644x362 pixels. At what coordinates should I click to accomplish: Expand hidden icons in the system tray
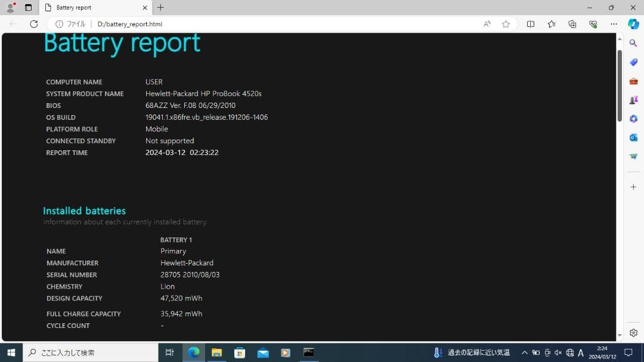pos(524,352)
